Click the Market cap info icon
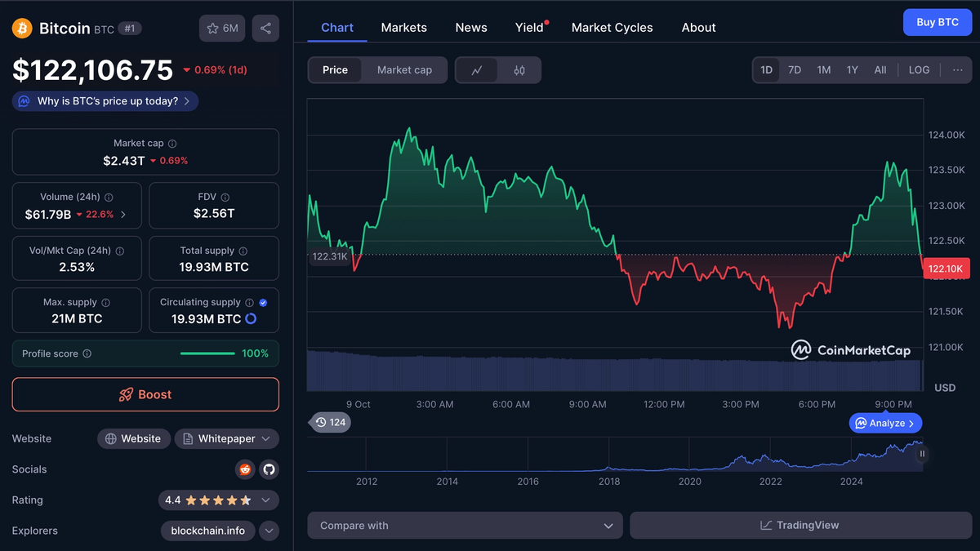The width and height of the screenshot is (980, 551). (x=172, y=144)
